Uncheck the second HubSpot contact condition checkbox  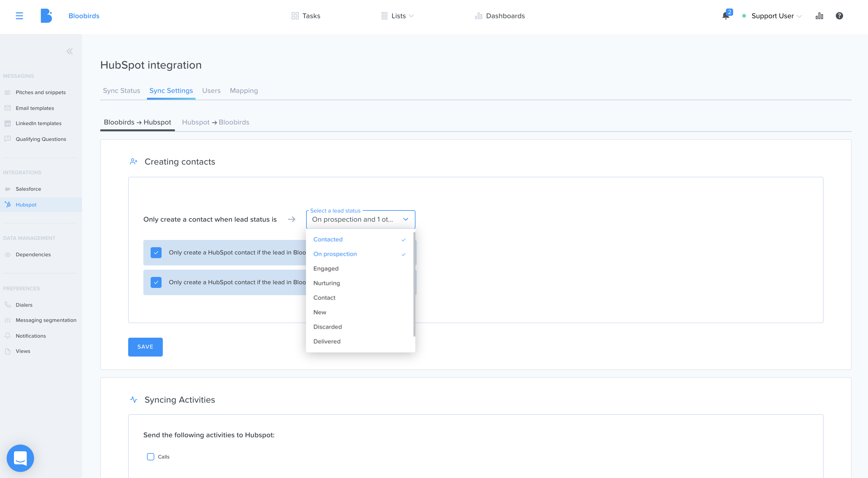click(156, 282)
